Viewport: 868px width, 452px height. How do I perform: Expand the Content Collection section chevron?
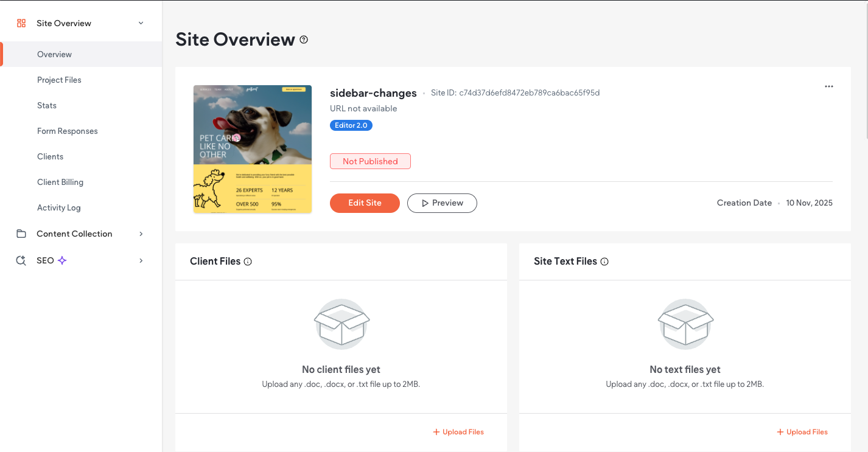point(141,234)
